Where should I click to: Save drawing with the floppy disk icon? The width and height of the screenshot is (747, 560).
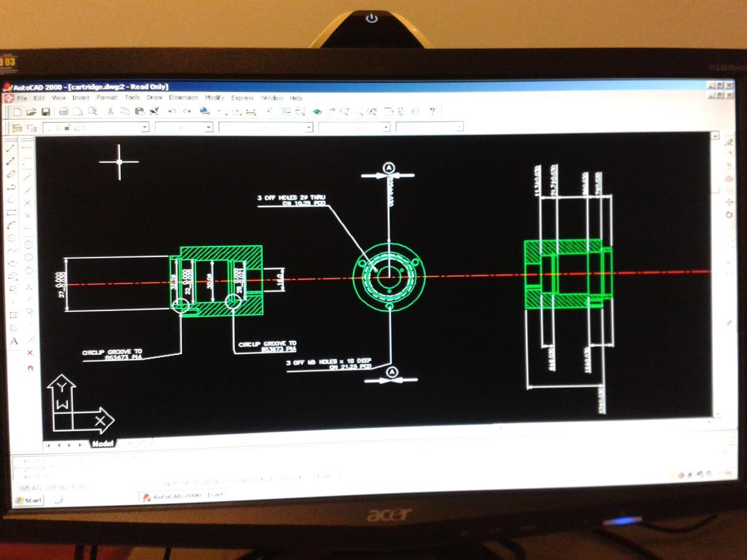45,112
